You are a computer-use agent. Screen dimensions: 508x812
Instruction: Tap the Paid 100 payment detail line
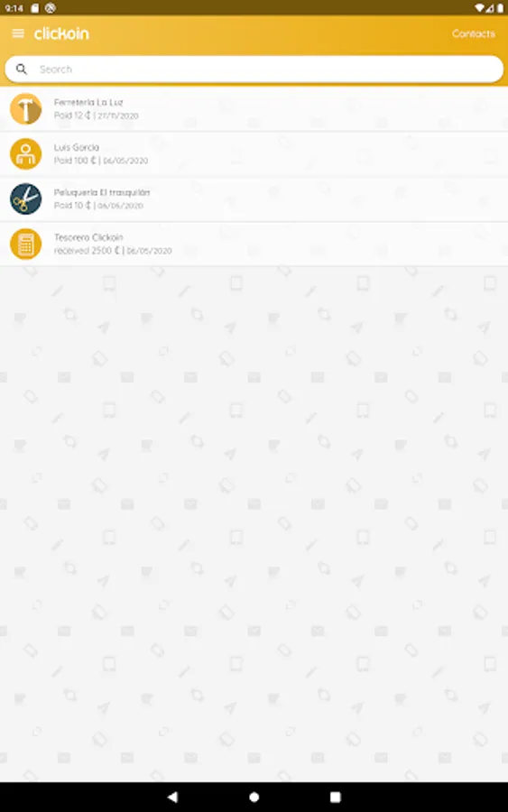pyautogui.click(x=101, y=161)
